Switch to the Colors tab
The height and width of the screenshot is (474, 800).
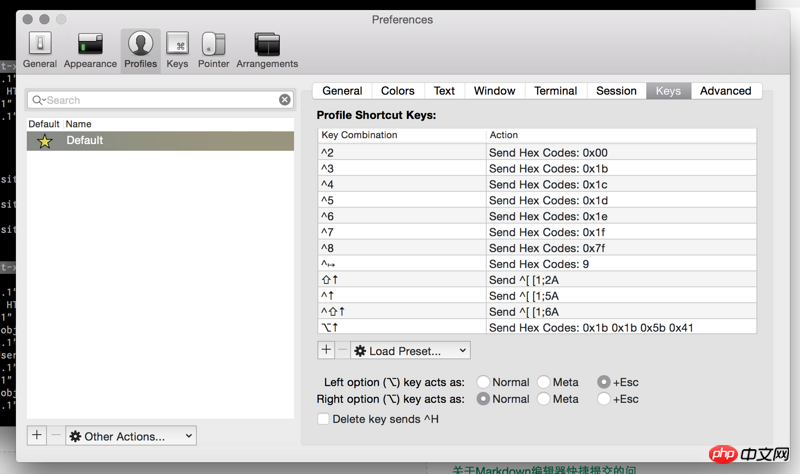(x=397, y=91)
